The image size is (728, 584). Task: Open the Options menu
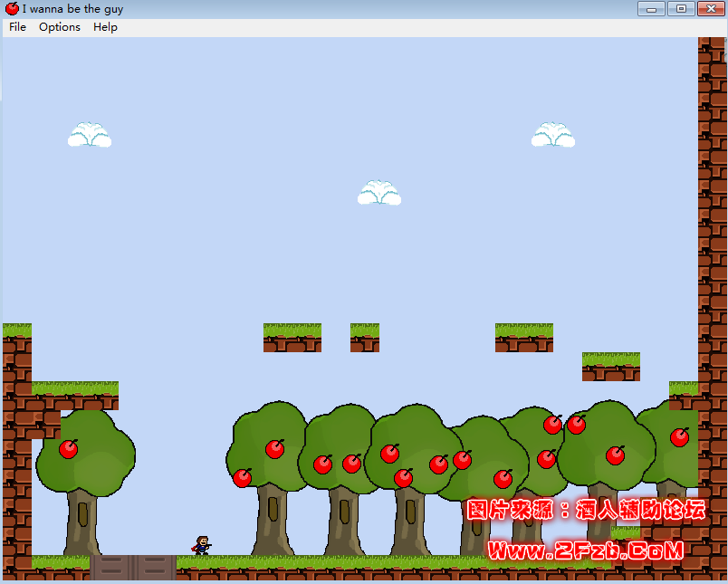click(60, 27)
